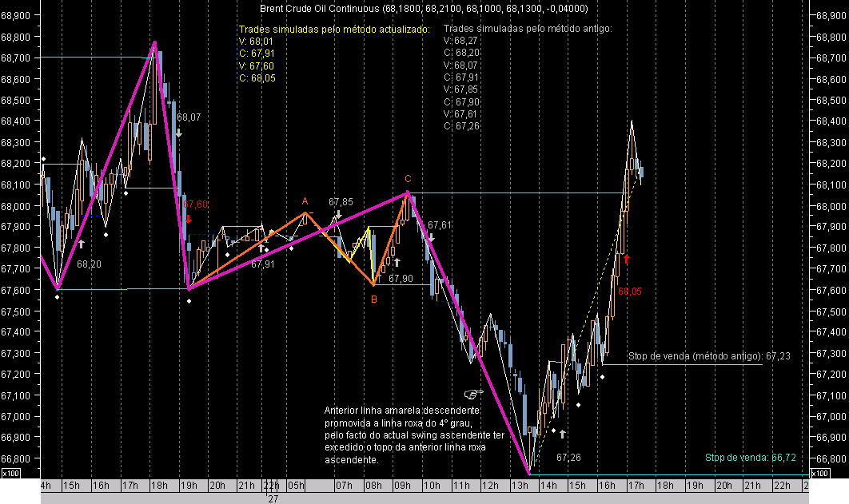Select swing point label B
Screen dimensions: 849x504
[x=373, y=297]
